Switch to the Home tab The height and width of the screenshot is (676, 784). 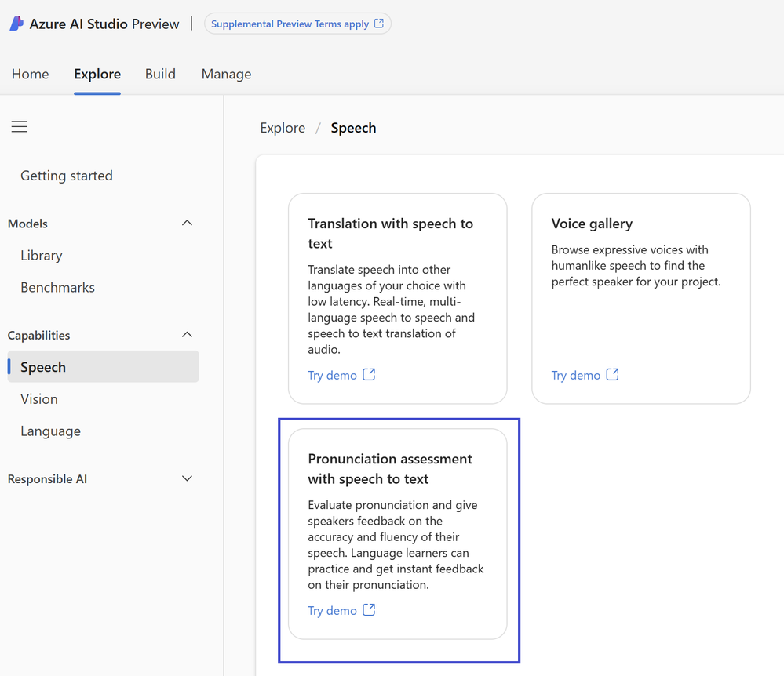(31, 74)
